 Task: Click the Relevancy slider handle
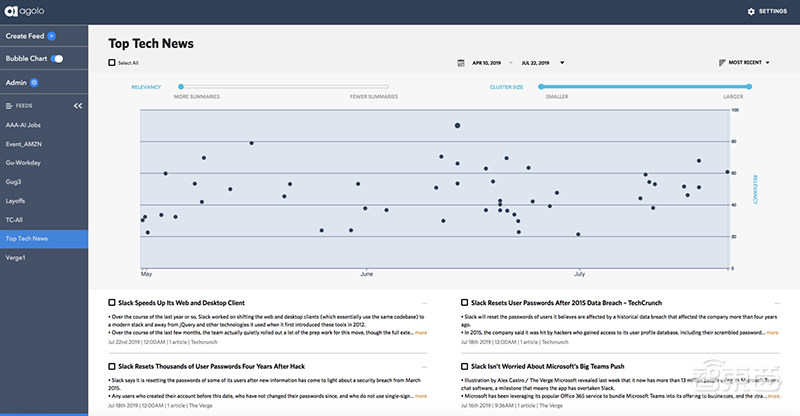[181, 87]
